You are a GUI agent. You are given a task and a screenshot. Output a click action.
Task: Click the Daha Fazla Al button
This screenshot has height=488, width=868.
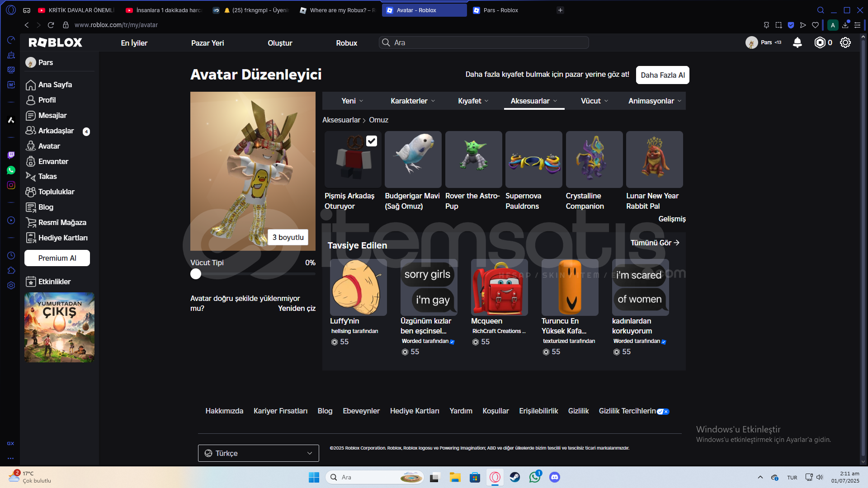pyautogui.click(x=663, y=75)
